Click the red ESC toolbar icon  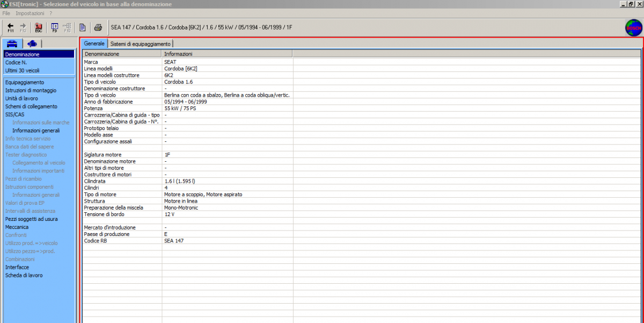[39, 27]
